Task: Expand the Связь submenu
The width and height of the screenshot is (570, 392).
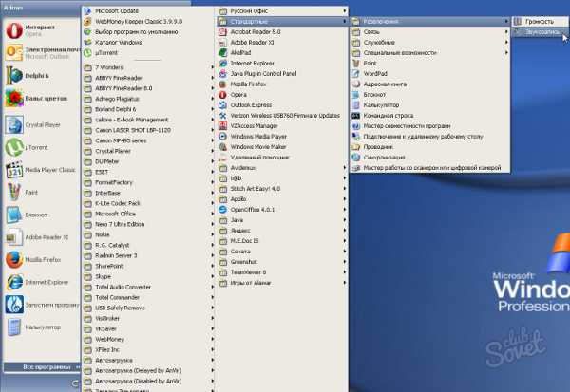Action: (x=429, y=32)
